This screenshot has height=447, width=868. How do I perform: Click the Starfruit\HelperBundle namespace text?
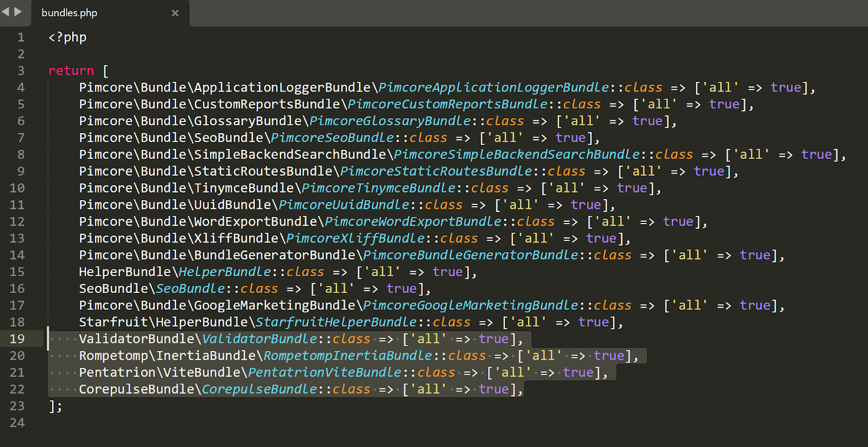163,323
